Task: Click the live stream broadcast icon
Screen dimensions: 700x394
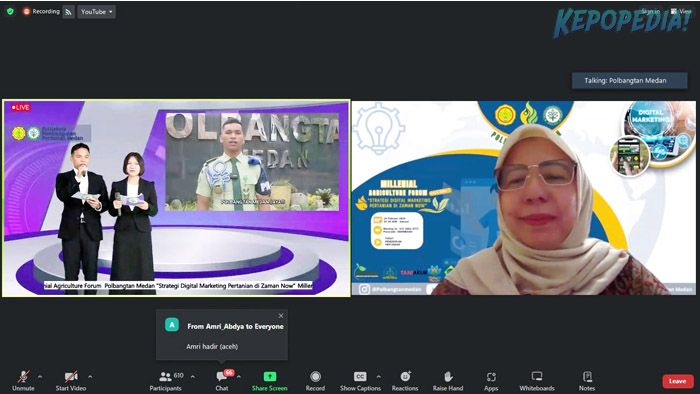Action: click(x=68, y=12)
